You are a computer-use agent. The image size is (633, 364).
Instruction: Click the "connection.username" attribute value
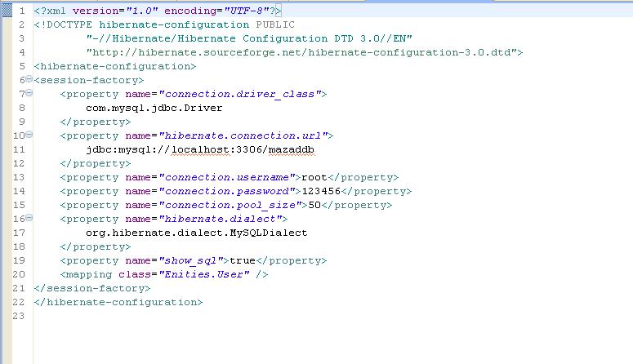(x=227, y=178)
